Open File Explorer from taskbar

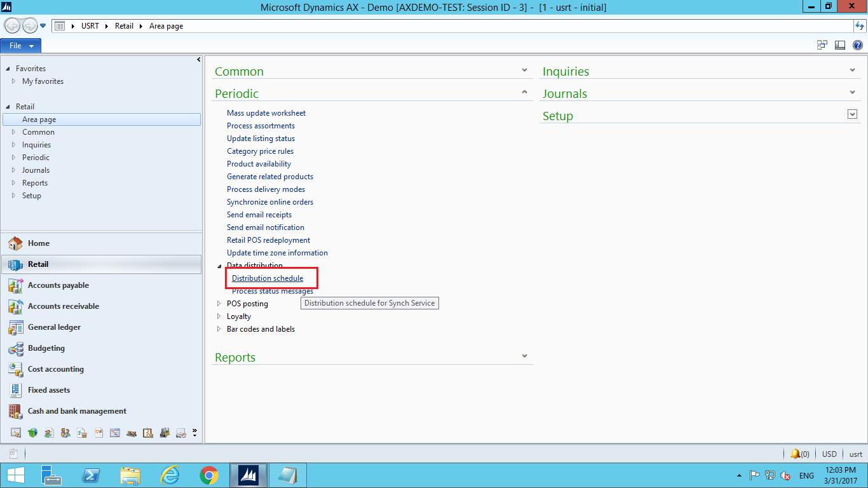(131, 475)
